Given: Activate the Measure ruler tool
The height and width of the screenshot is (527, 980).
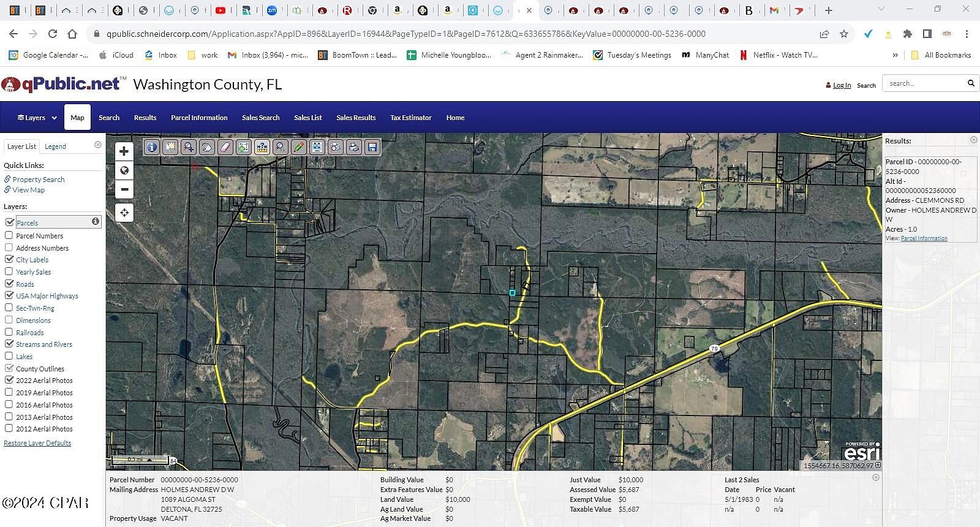Looking at the screenshot, I should tap(262, 147).
